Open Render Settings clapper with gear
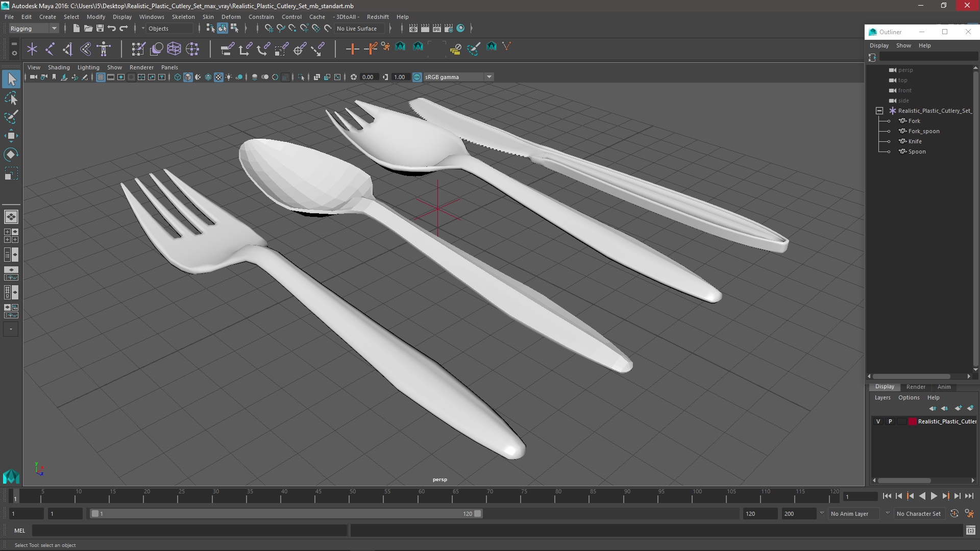The height and width of the screenshot is (551, 980). click(449, 28)
